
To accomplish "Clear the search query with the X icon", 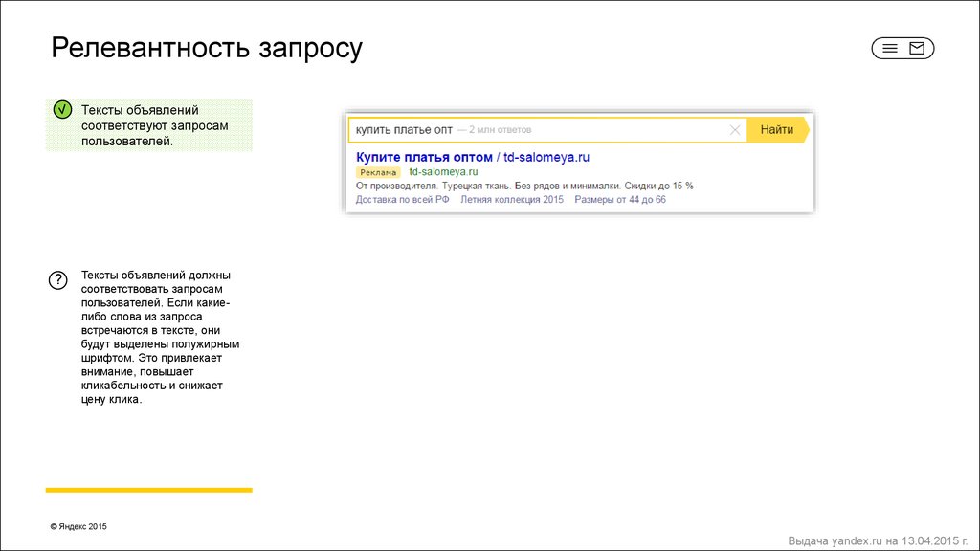I will tap(735, 130).
